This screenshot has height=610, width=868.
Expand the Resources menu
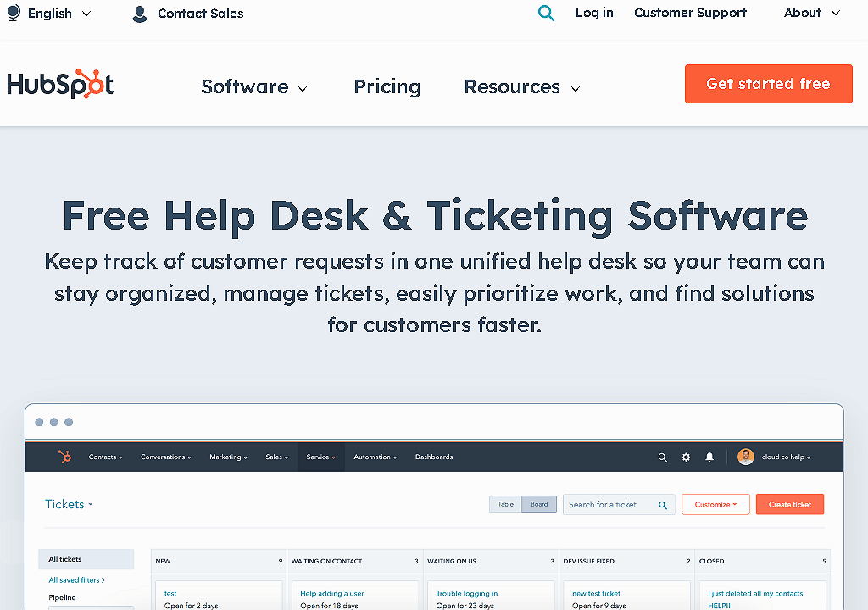522,87
